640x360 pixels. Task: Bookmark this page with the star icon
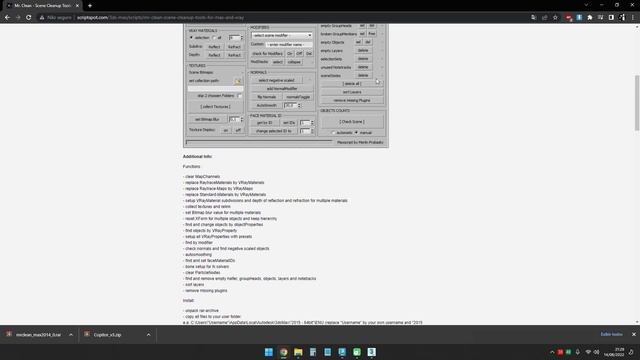coord(555,18)
